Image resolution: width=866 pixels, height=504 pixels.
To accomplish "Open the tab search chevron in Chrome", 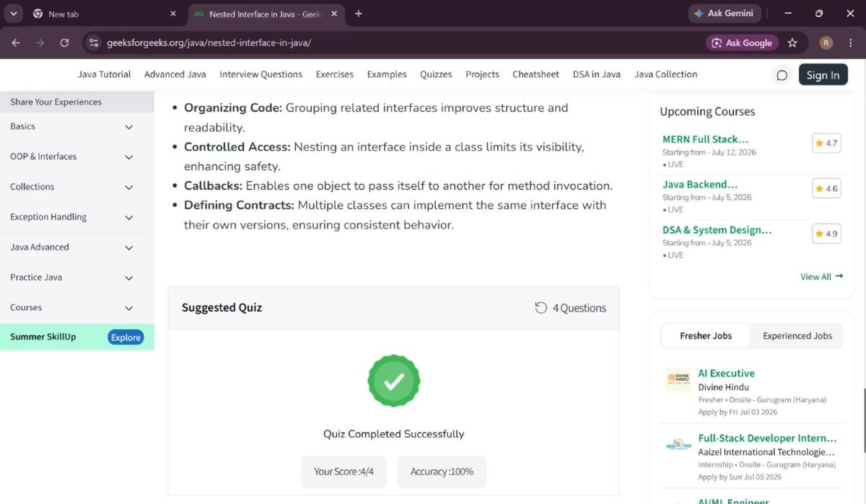I will tap(13, 14).
